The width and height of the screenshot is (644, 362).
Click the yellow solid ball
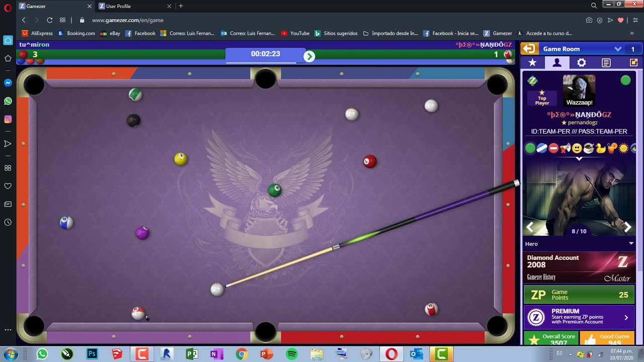pyautogui.click(x=181, y=159)
